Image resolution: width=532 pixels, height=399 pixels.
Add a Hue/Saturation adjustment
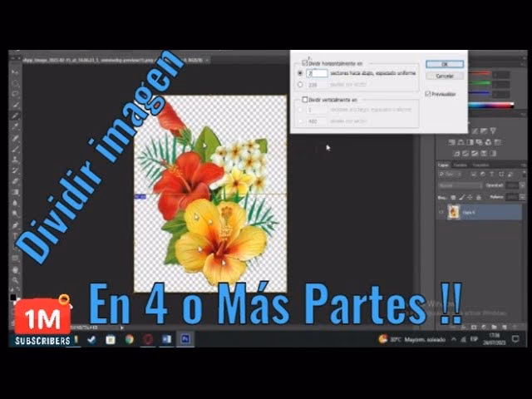click(x=452, y=142)
